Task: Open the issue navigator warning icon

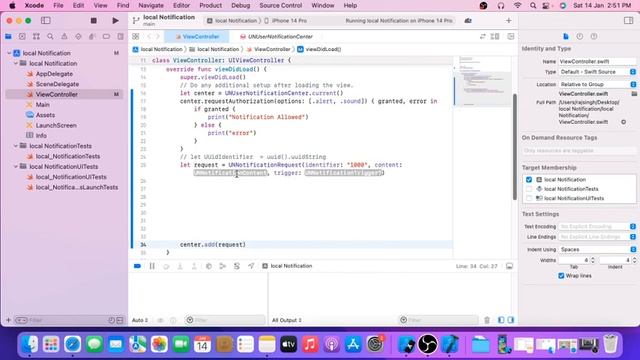Action: (64, 36)
